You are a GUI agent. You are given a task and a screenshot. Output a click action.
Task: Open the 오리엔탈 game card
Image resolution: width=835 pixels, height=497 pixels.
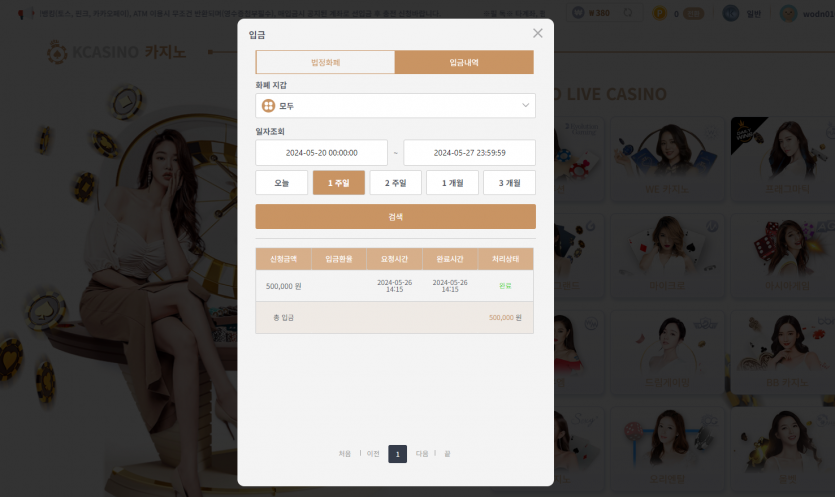coord(667,449)
